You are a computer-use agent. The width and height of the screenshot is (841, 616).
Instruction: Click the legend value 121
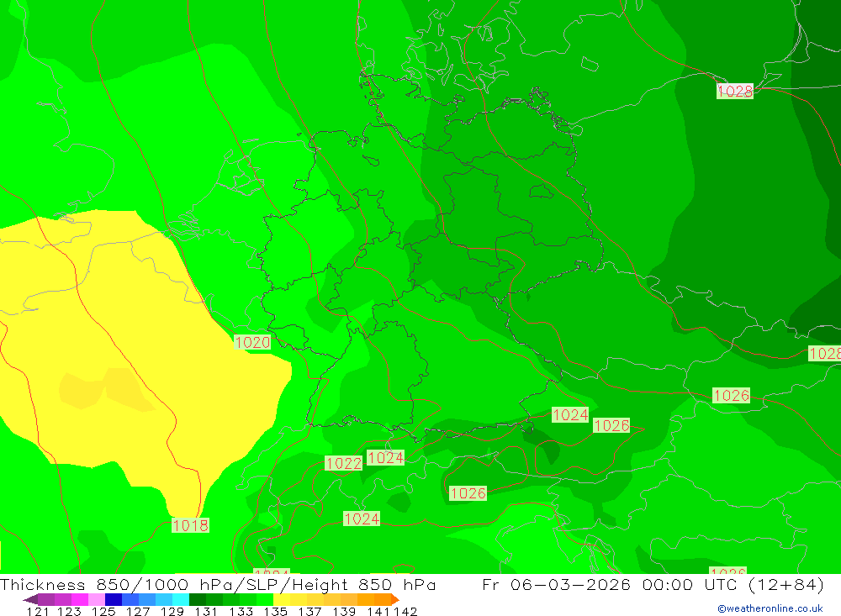coord(38,611)
